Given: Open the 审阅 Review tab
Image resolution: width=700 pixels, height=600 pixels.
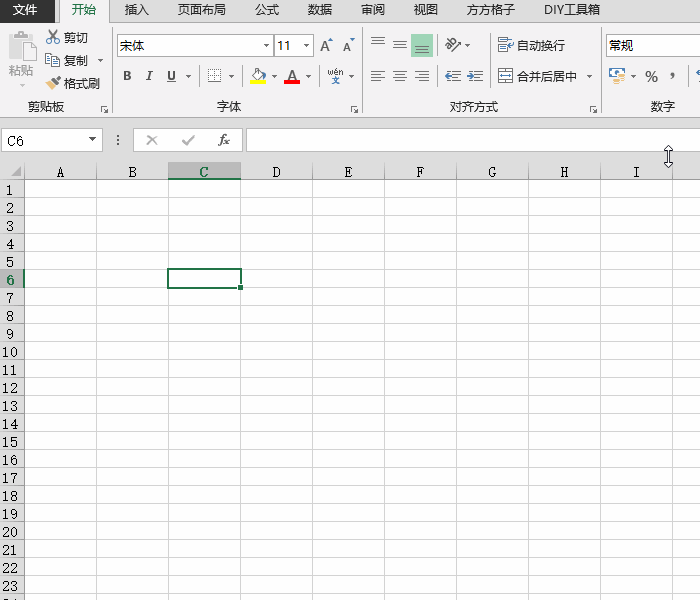Looking at the screenshot, I should pyautogui.click(x=373, y=10).
